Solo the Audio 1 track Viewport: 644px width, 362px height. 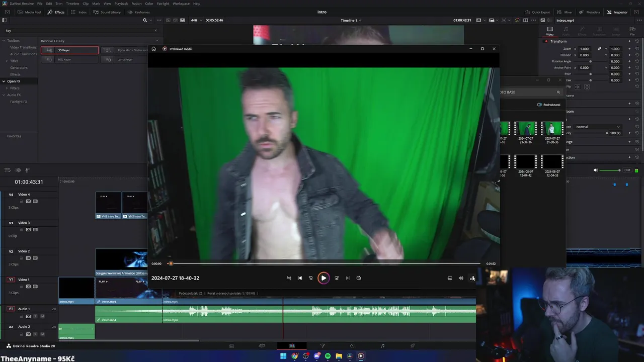pos(35,316)
